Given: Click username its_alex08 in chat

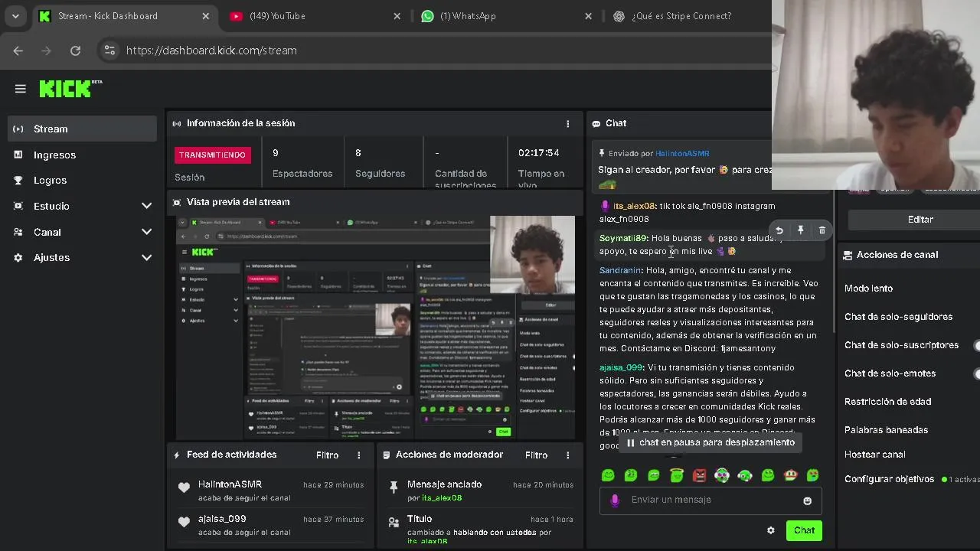Looking at the screenshot, I should [634, 206].
